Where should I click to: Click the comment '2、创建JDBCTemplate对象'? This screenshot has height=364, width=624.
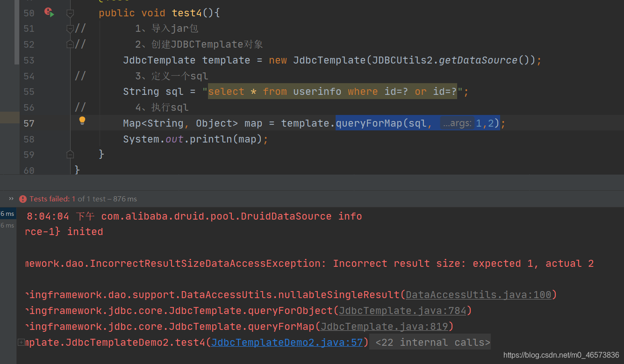pos(199,44)
